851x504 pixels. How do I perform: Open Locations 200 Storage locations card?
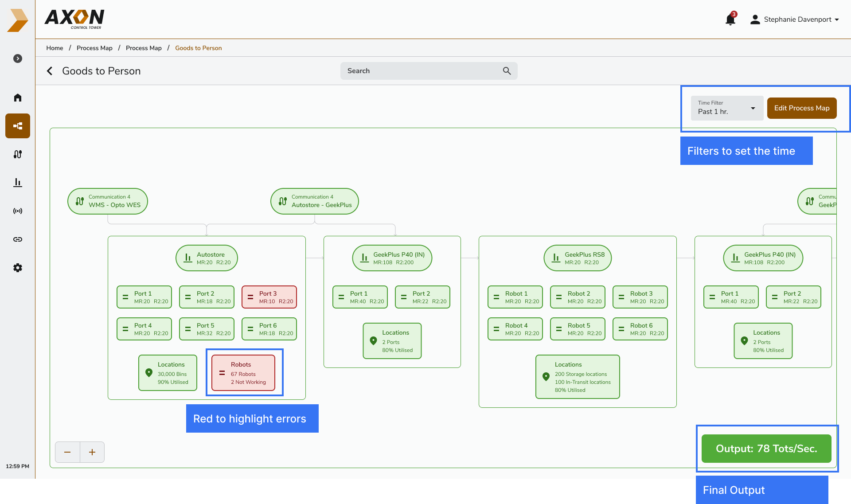(578, 377)
